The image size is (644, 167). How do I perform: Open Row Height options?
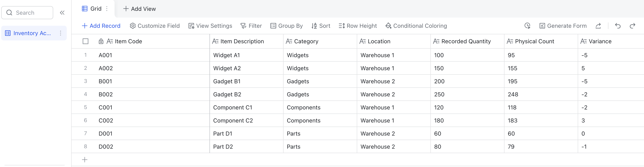[358, 26]
